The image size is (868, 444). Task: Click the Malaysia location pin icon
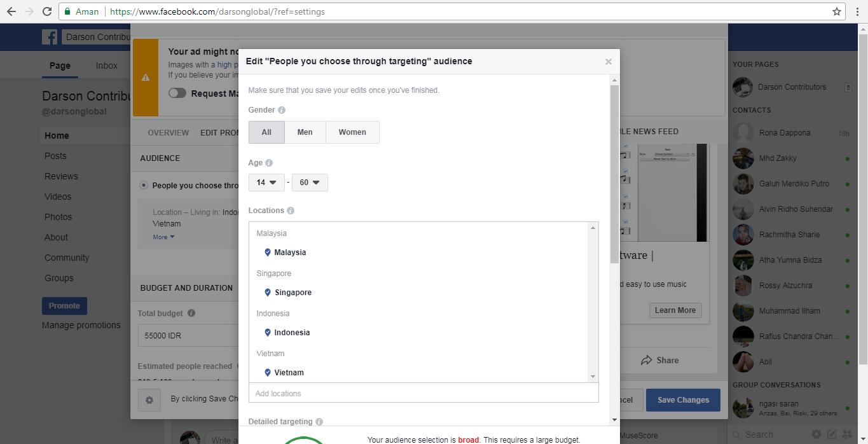tap(268, 253)
